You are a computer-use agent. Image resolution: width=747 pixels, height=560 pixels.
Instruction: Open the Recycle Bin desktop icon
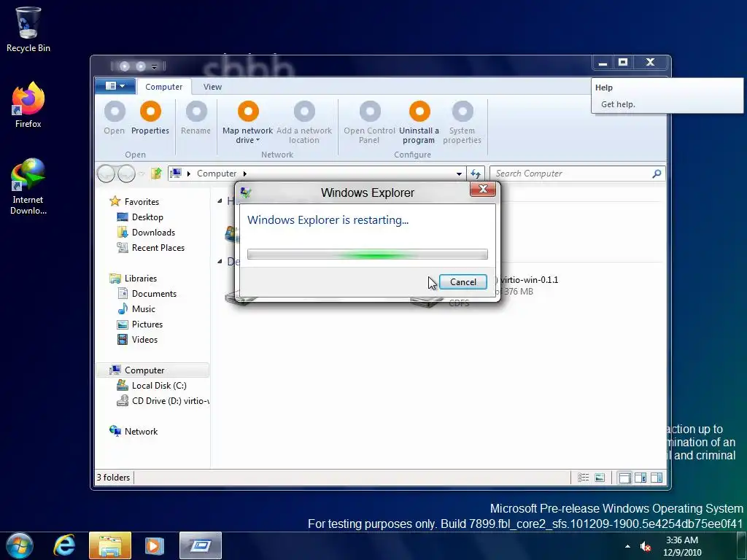click(x=28, y=29)
